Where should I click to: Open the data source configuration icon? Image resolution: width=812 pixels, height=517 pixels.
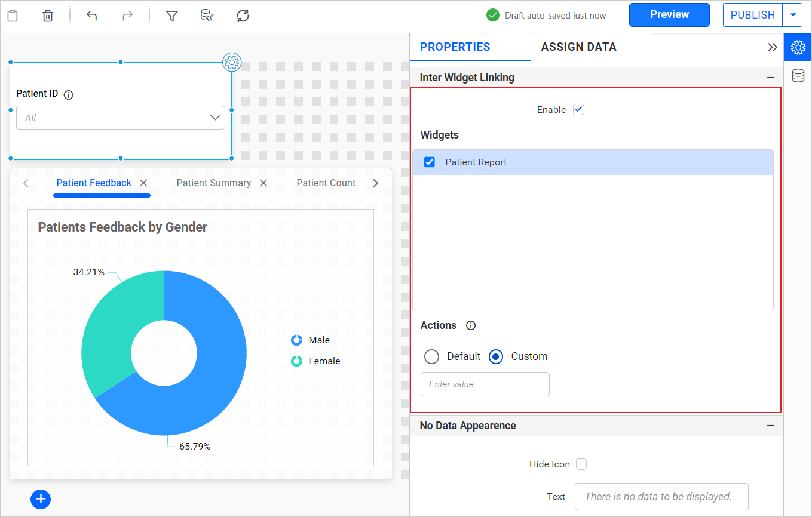207,16
